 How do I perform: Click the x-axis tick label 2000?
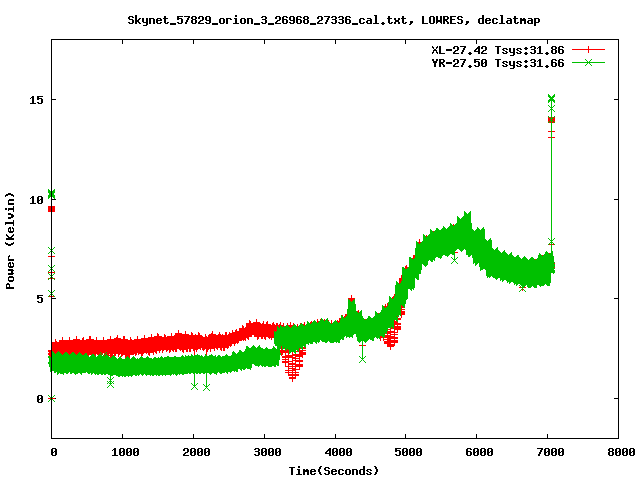click(x=196, y=452)
